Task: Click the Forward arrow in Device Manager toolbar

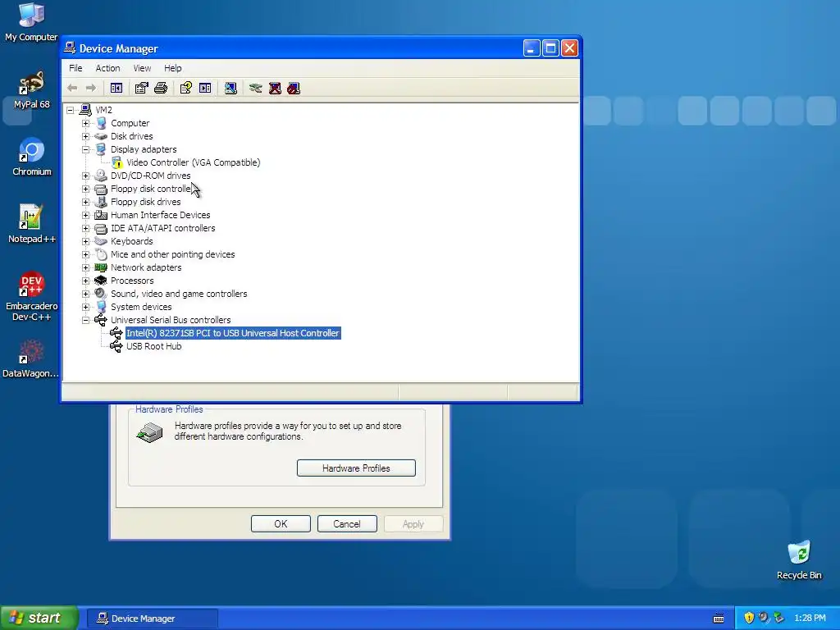Action: pos(91,88)
